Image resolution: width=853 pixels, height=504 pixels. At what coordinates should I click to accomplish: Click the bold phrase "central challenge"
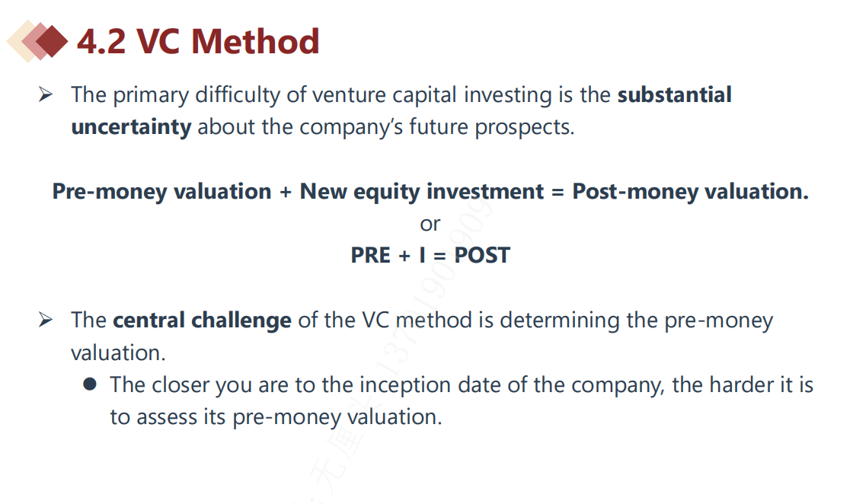click(x=202, y=321)
